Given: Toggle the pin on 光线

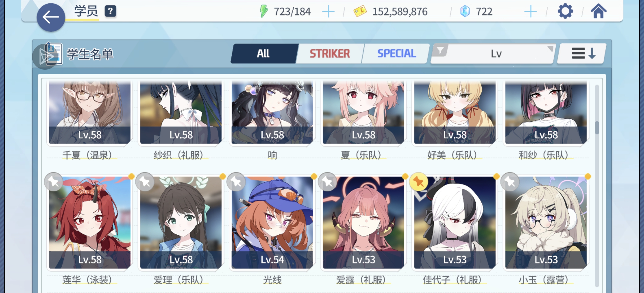Looking at the screenshot, I should click(x=236, y=182).
